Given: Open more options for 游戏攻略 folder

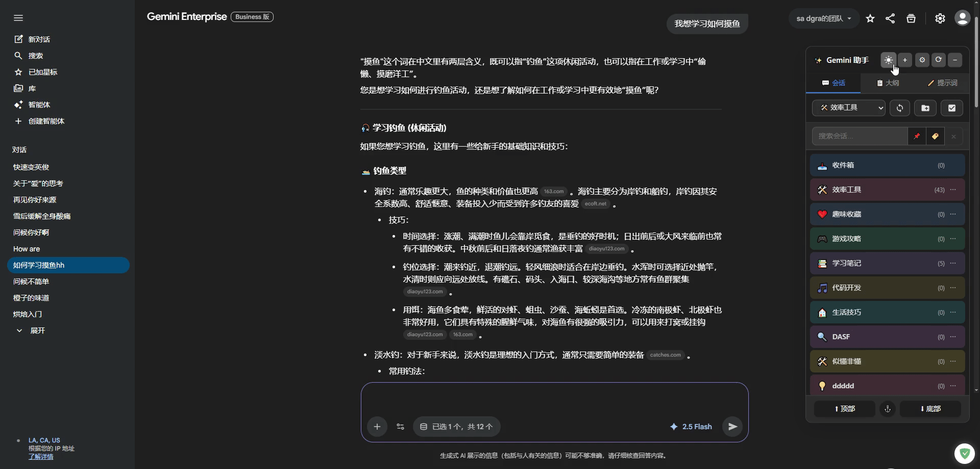Looking at the screenshot, I should tap(953, 239).
